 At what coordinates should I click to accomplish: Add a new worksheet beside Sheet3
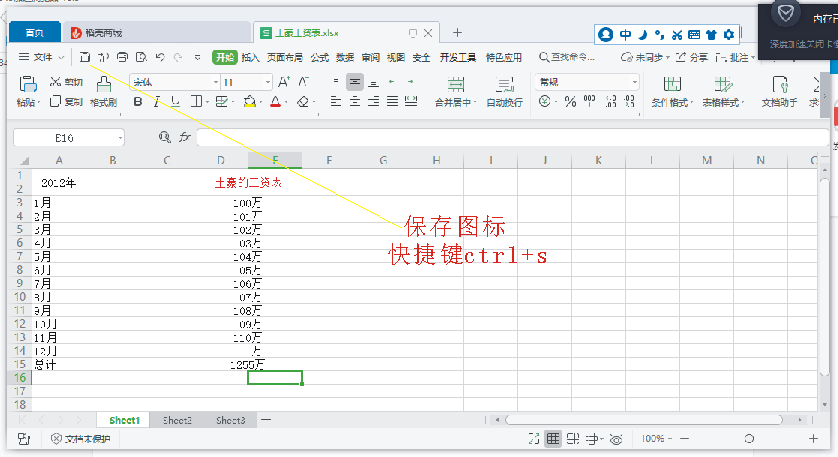(x=266, y=420)
